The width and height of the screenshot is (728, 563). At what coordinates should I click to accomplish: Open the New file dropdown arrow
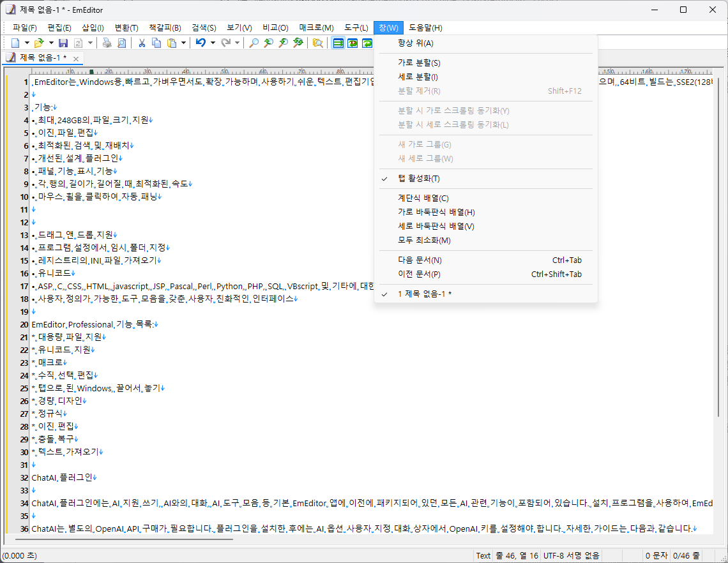27,43
